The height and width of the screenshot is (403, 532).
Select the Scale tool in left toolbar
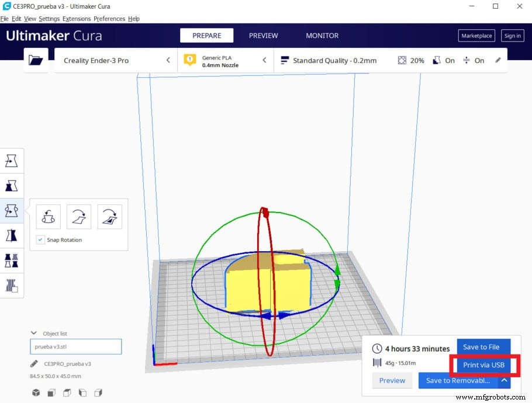click(x=11, y=186)
